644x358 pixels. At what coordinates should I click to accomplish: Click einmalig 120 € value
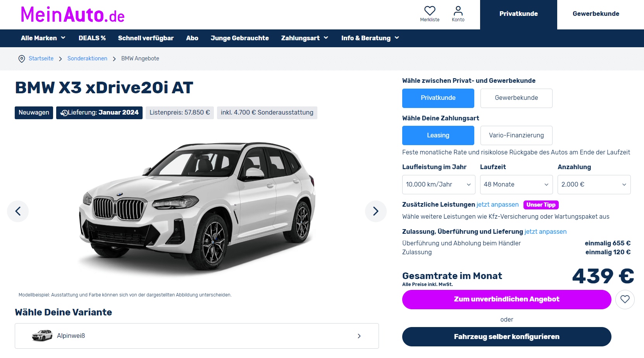608,252
